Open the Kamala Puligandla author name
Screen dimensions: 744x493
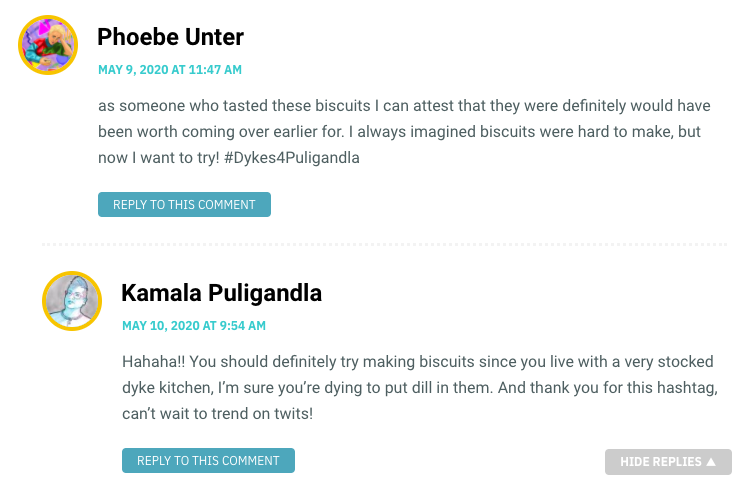(222, 293)
